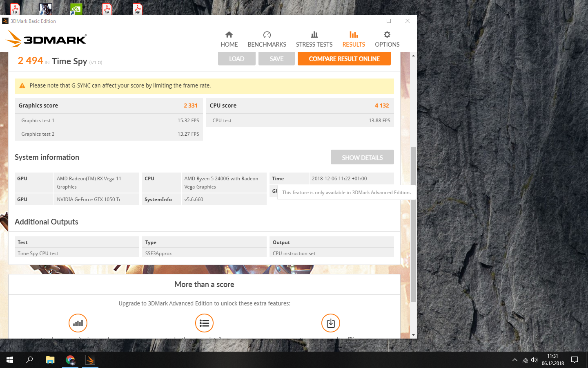Click the NVIDIA shortcut on the desktop

coord(76,9)
